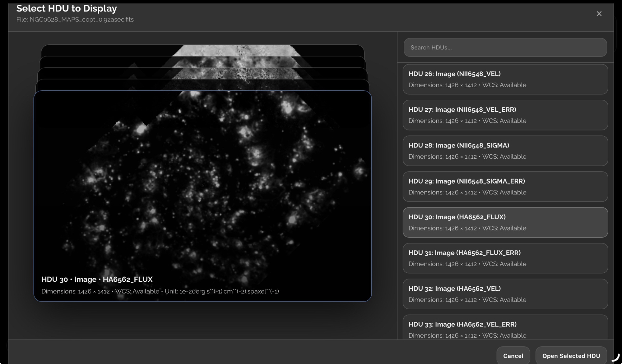Image resolution: width=622 pixels, height=364 pixels.
Task: Close the Select HDU dialog
Action: pyautogui.click(x=599, y=14)
